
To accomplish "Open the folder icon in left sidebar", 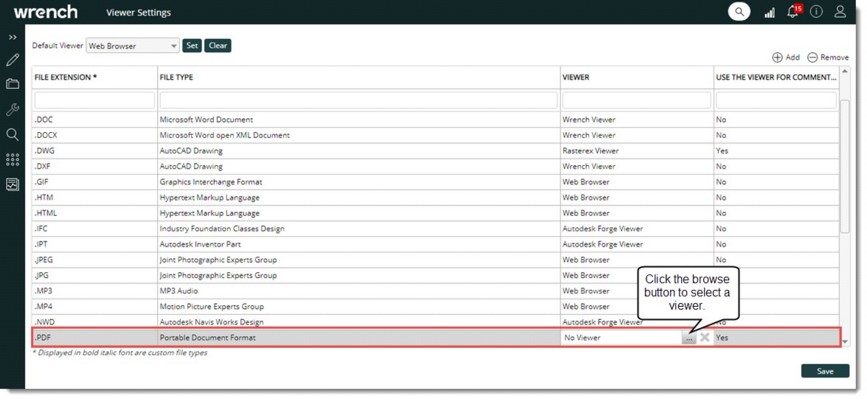I will coord(12,85).
